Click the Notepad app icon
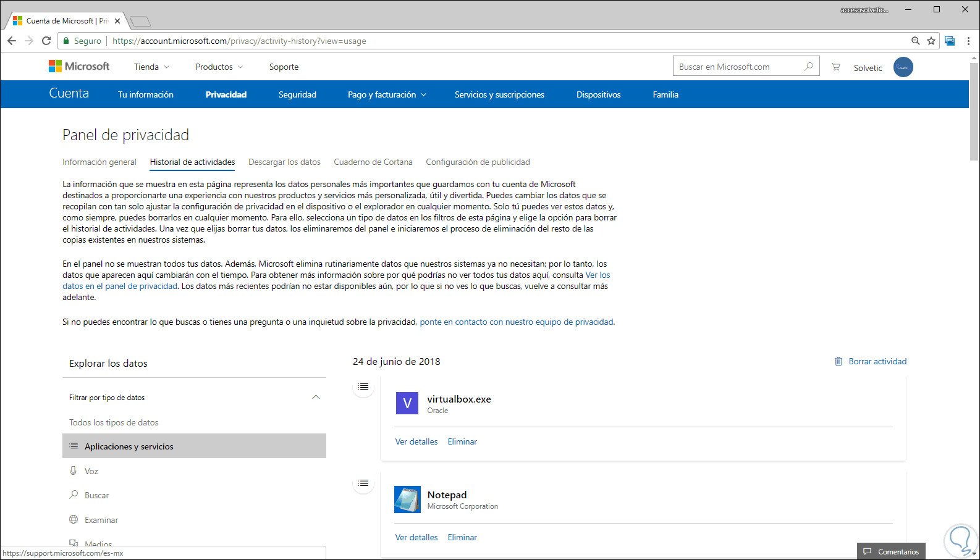The image size is (980, 560). [407, 499]
